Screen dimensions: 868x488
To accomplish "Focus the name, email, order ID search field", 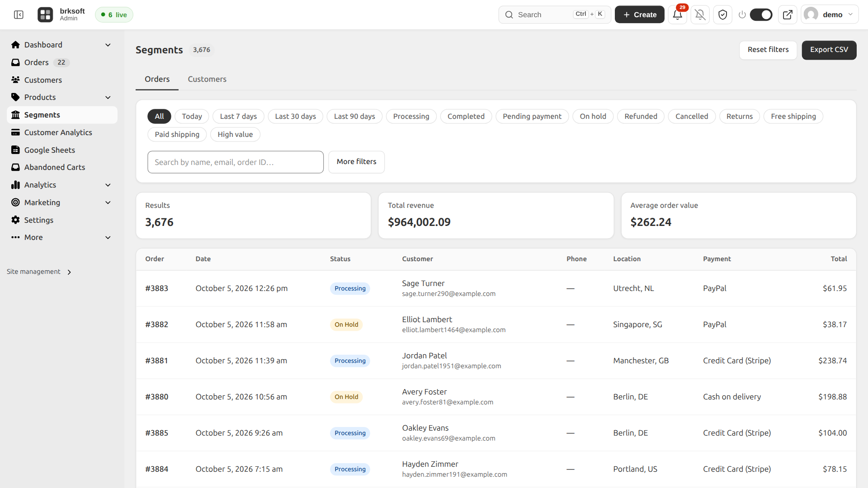I will pyautogui.click(x=236, y=162).
